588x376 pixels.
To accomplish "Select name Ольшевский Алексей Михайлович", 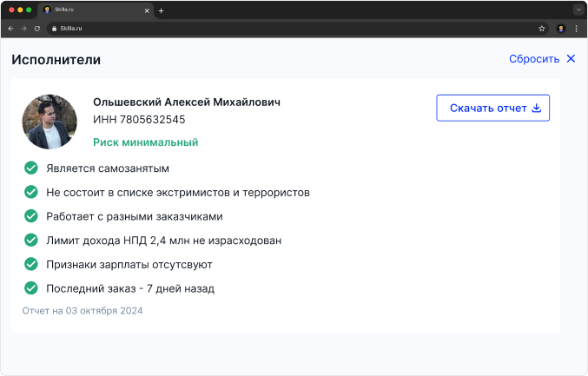I will (x=187, y=102).
